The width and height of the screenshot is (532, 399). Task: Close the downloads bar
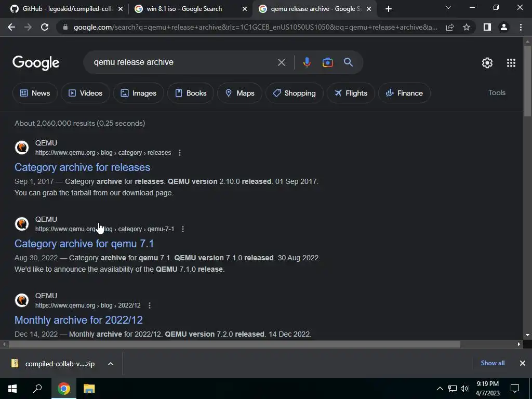click(523, 363)
